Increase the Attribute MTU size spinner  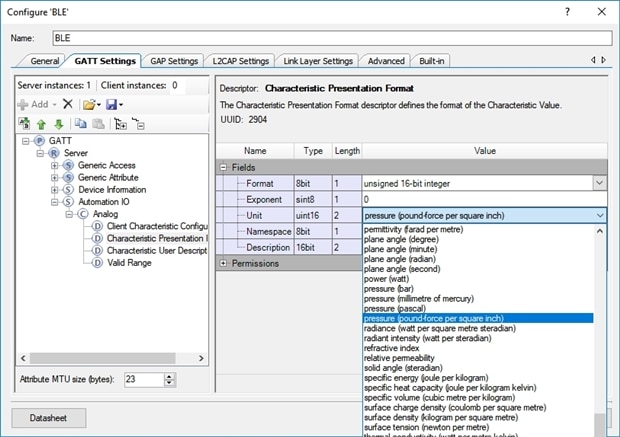(x=170, y=376)
